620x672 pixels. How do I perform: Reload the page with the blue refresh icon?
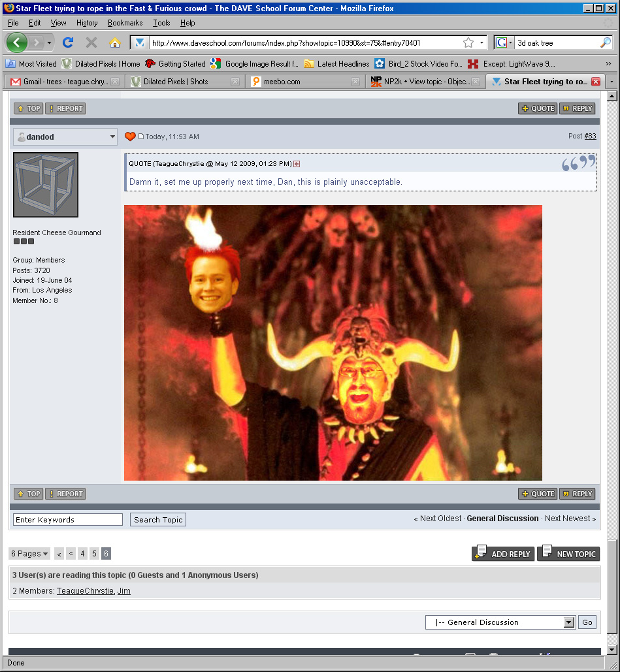click(68, 42)
